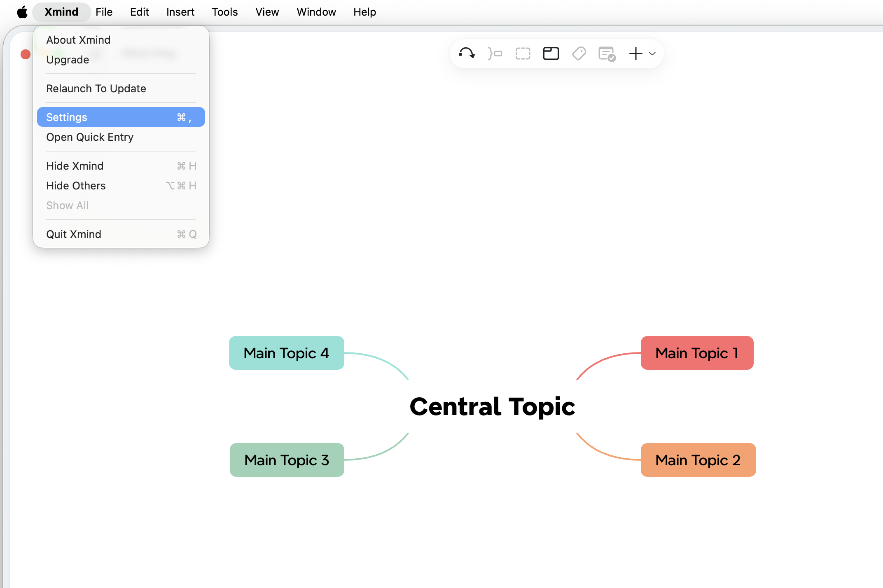Open the Marker tag icon
Viewport: 883px width, 588px height.
point(579,54)
